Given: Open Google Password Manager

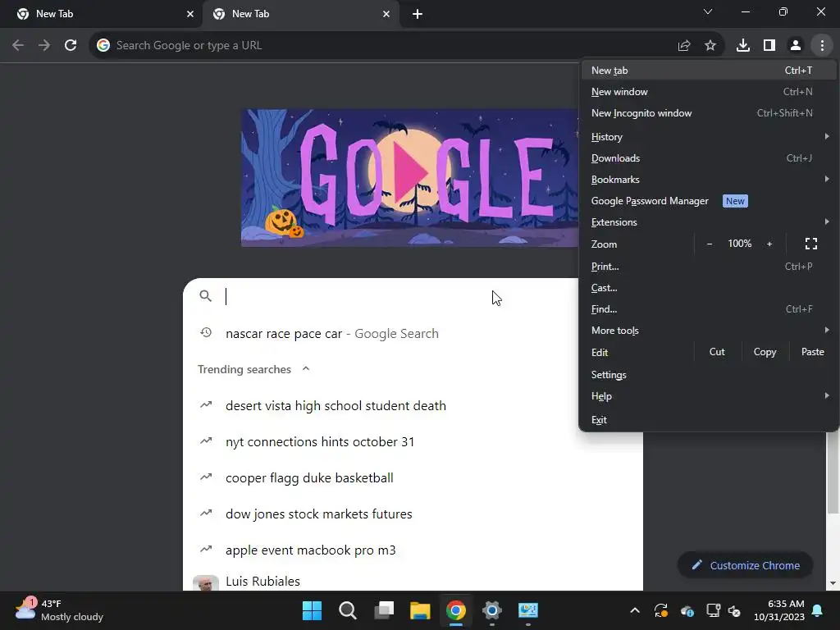Looking at the screenshot, I should click(708, 201).
